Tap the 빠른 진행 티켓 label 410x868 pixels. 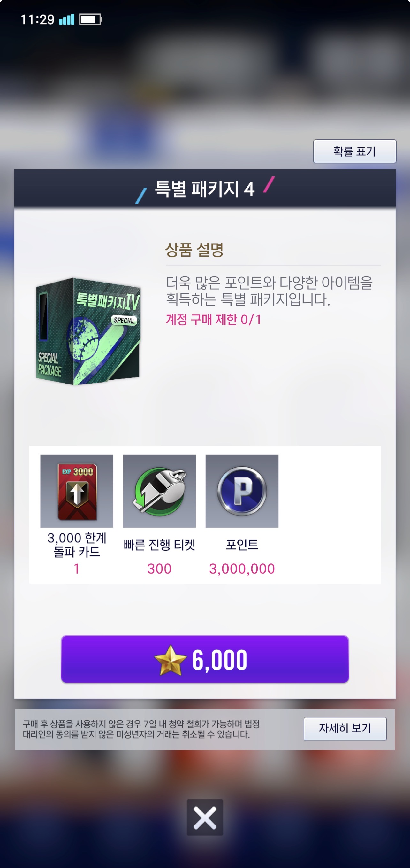click(x=159, y=545)
